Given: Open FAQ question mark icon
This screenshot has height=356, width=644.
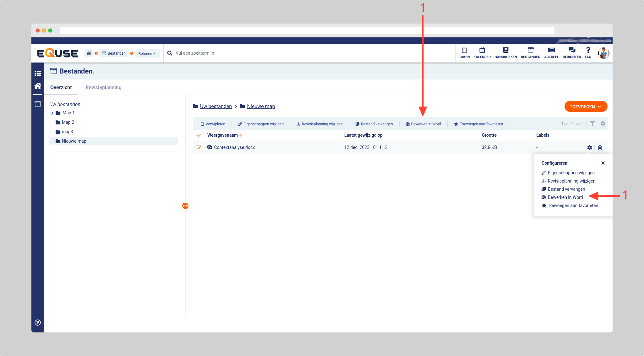Looking at the screenshot, I should (x=588, y=53).
